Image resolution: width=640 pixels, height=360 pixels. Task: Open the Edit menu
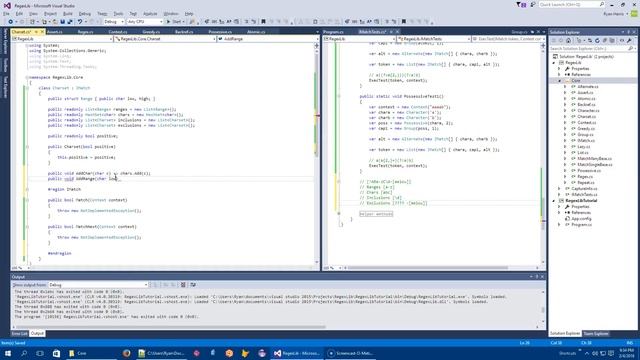(x=19, y=13)
